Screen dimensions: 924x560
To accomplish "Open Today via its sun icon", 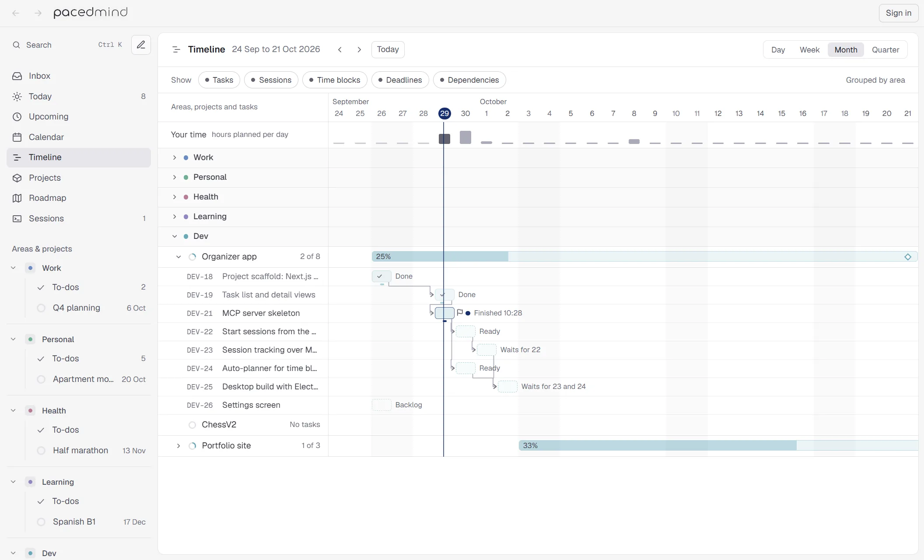I will (x=17, y=96).
